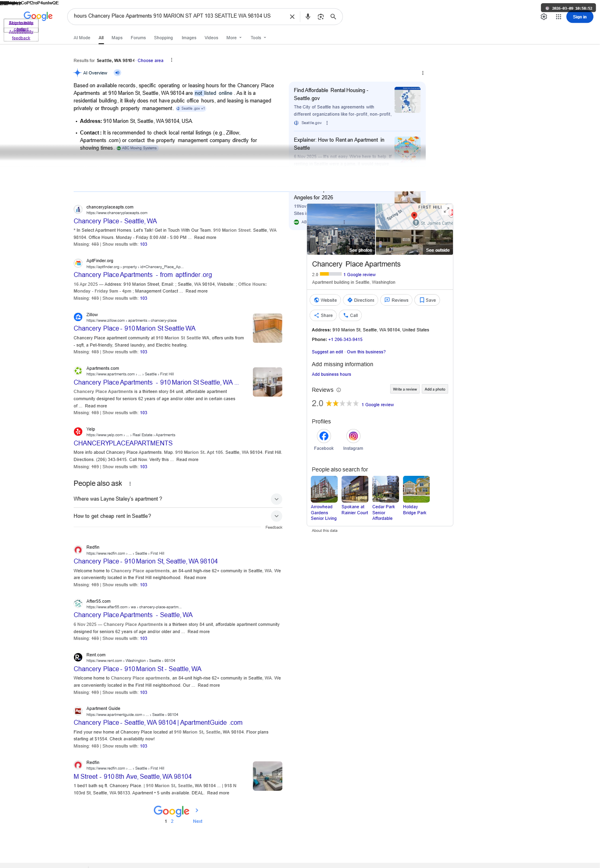The width and height of the screenshot is (607, 868).
Task: Clear the search box with X icon
Action: click(x=292, y=17)
